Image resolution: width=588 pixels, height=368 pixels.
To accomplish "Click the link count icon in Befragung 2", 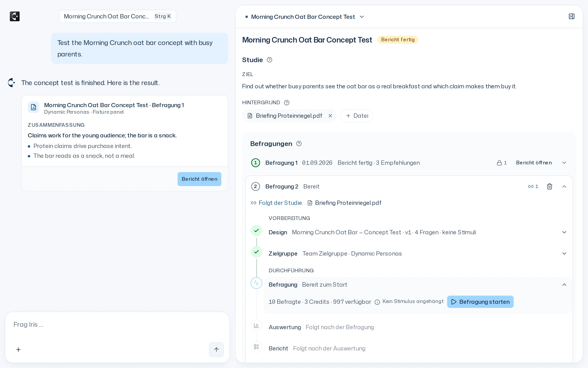I will tap(531, 186).
